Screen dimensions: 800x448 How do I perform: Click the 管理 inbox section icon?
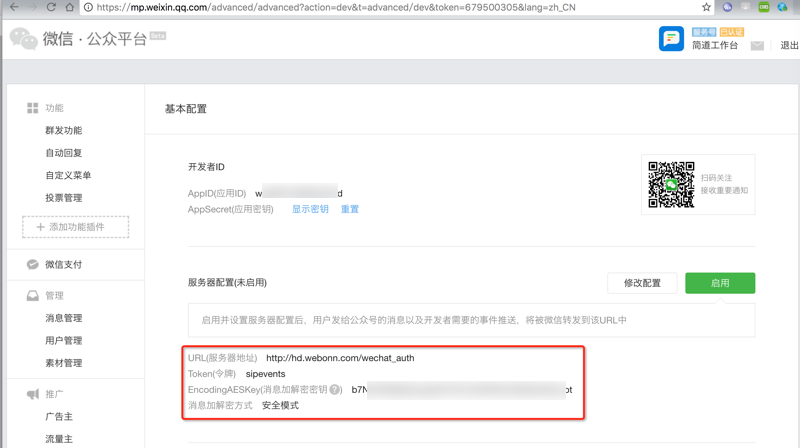click(x=33, y=295)
